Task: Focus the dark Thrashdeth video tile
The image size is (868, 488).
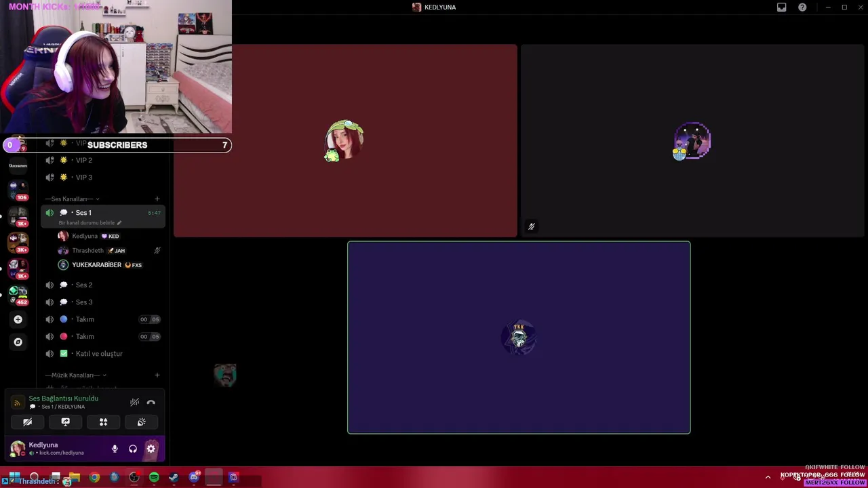Action: pos(692,141)
